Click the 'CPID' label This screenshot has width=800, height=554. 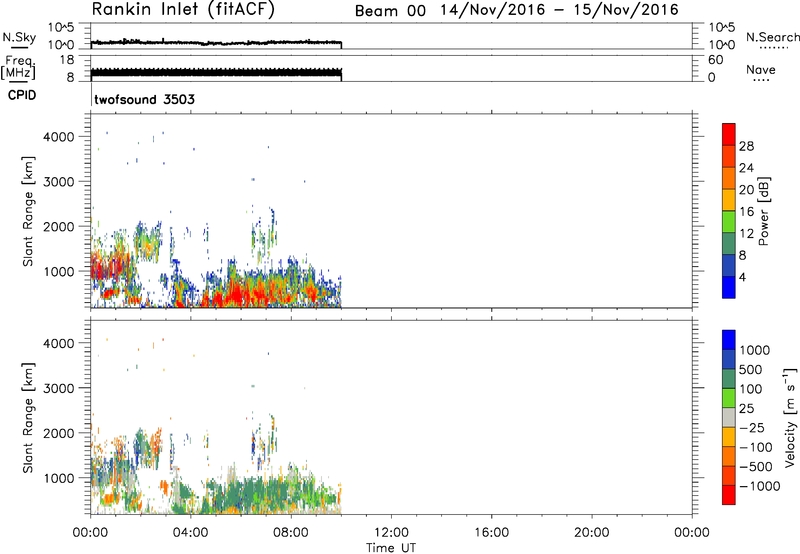(x=22, y=95)
